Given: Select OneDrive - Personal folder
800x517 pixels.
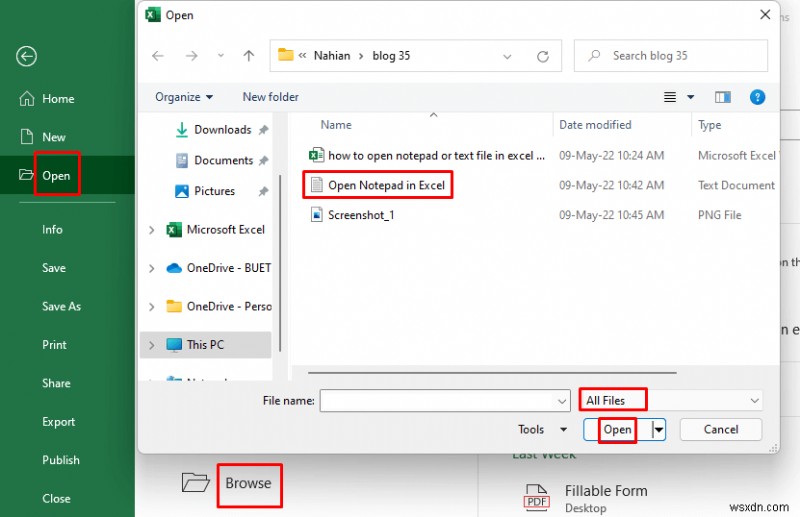Looking at the screenshot, I should pyautogui.click(x=219, y=306).
